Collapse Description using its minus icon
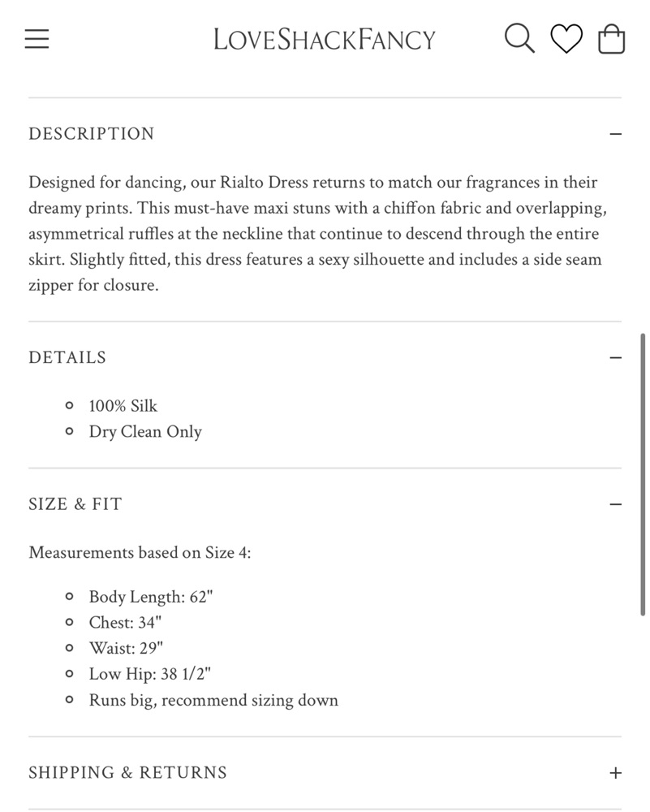The height and width of the screenshot is (812, 650). pyautogui.click(x=615, y=134)
